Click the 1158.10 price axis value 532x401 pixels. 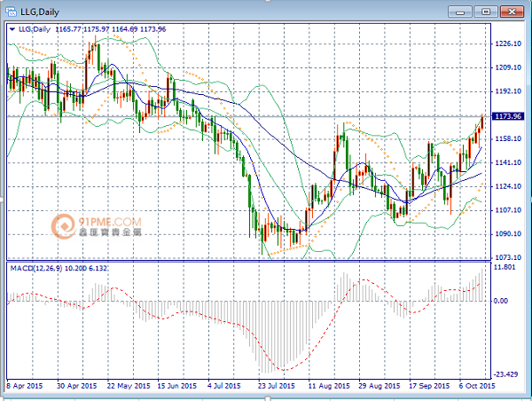(508, 139)
